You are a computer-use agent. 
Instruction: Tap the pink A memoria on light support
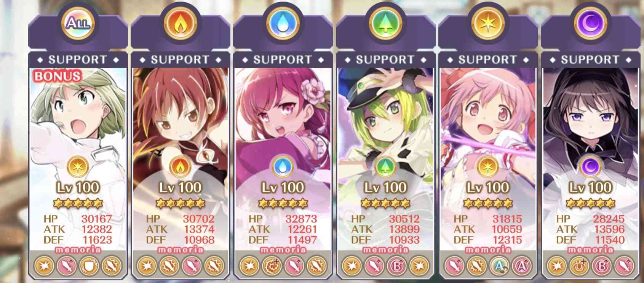(x=522, y=265)
